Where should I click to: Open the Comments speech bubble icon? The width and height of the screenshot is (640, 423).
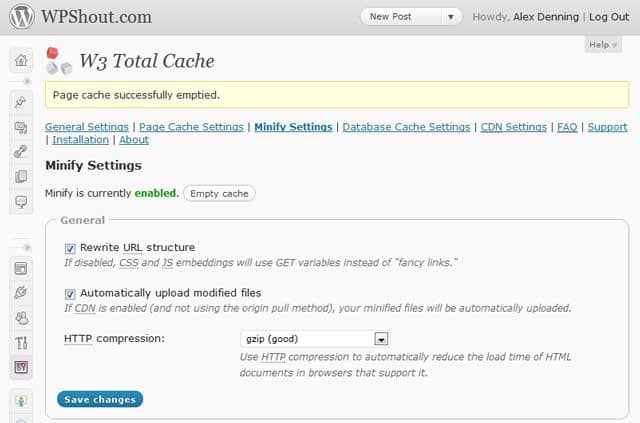(x=20, y=202)
